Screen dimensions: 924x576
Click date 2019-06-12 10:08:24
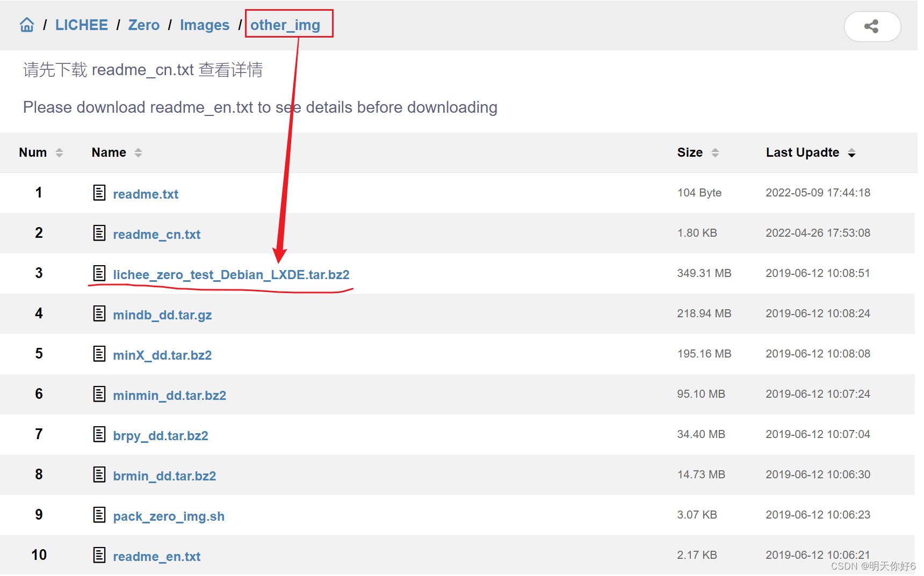click(x=818, y=313)
